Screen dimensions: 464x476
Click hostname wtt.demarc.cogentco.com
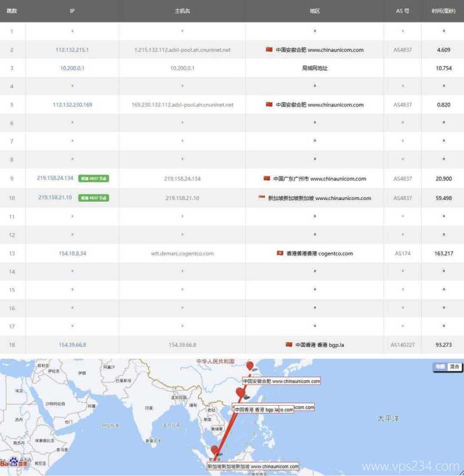(x=182, y=253)
